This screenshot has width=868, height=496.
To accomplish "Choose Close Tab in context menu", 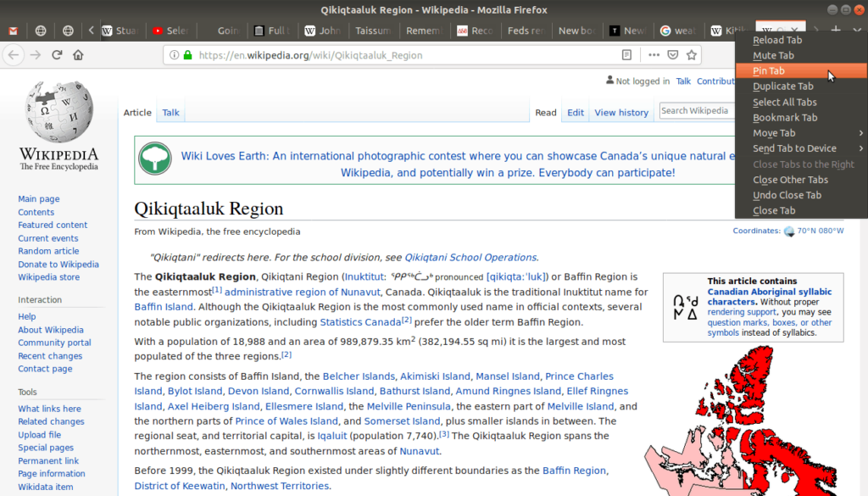I will (x=800, y=210).
